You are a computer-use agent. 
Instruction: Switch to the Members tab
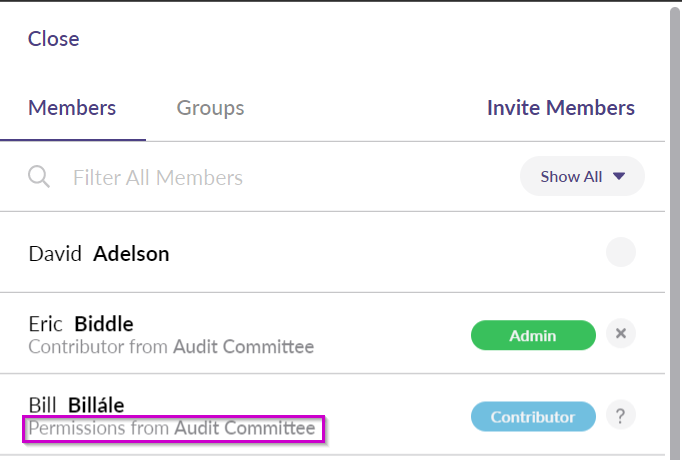72,108
